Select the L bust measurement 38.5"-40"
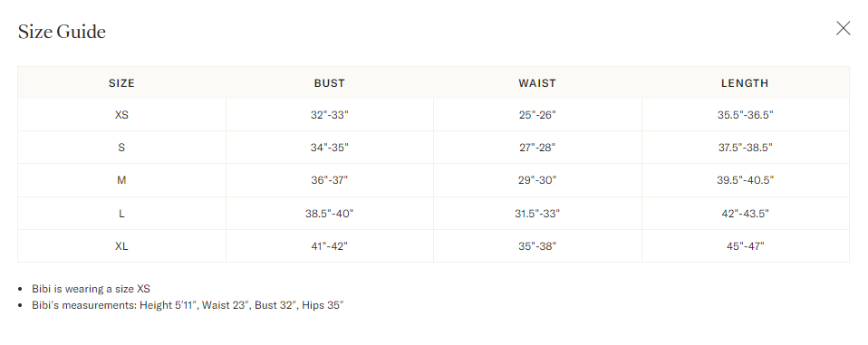The image size is (868, 345). (330, 214)
